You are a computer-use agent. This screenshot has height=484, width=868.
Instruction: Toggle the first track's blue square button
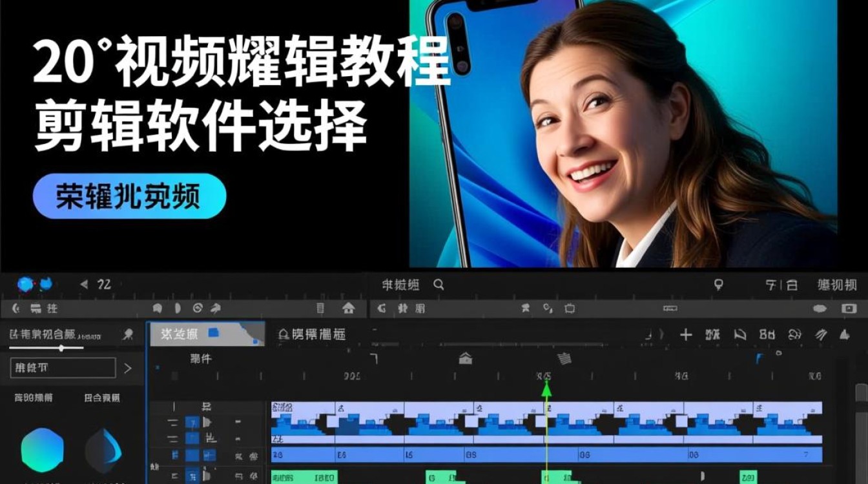(192, 423)
